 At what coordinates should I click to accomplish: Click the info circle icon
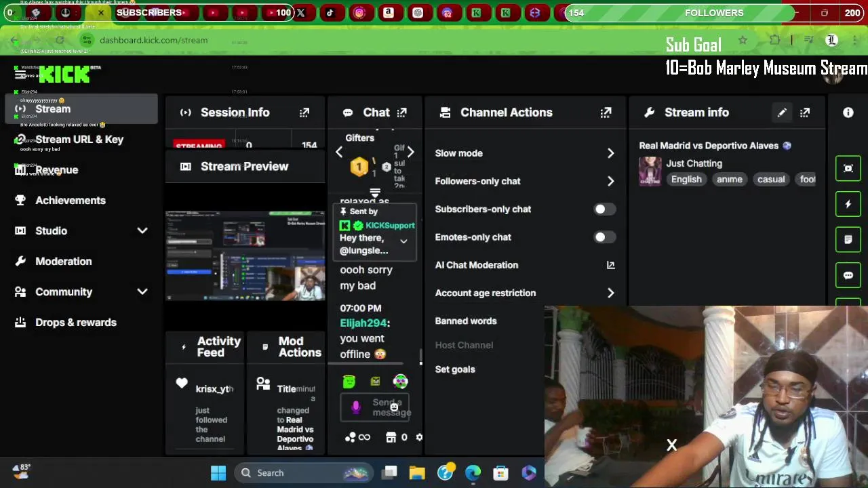click(848, 113)
